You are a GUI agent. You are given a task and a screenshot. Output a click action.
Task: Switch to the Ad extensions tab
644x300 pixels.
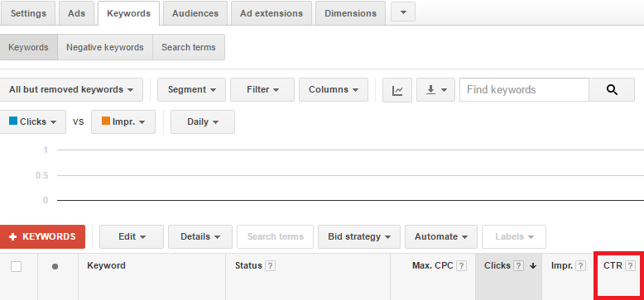tap(272, 13)
